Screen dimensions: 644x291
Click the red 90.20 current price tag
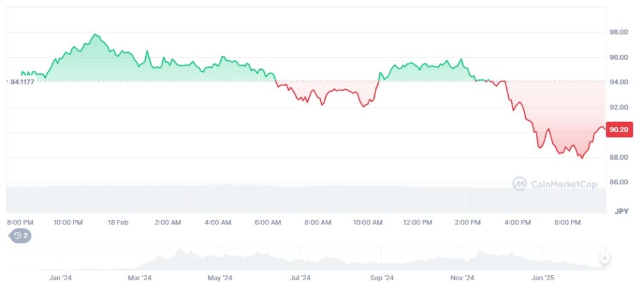click(619, 130)
